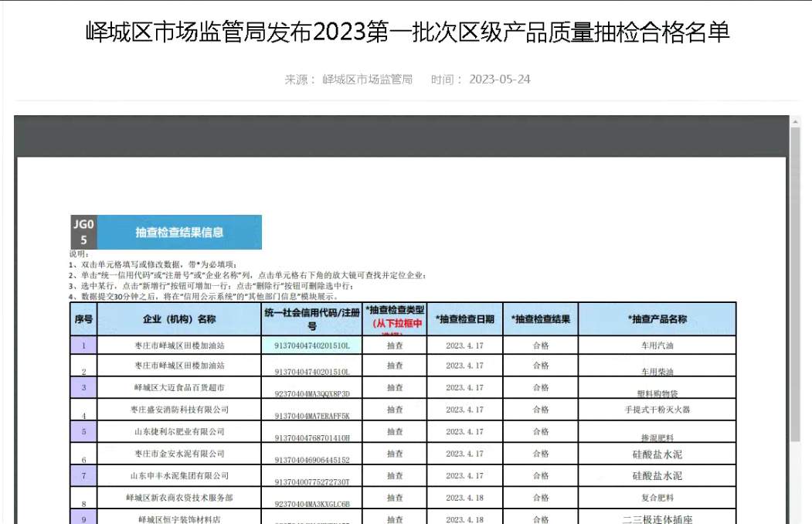Click '硅酸盐水泥' in the 枣庄市金安水泥 row
812x524 pixels.
click(657, 454)
